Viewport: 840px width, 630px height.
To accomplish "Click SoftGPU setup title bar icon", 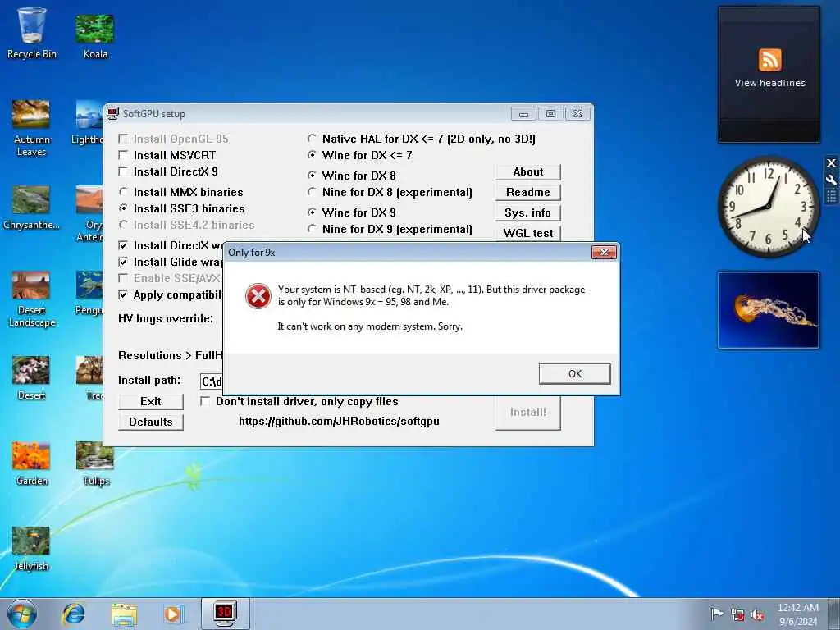I will [112, 113].
